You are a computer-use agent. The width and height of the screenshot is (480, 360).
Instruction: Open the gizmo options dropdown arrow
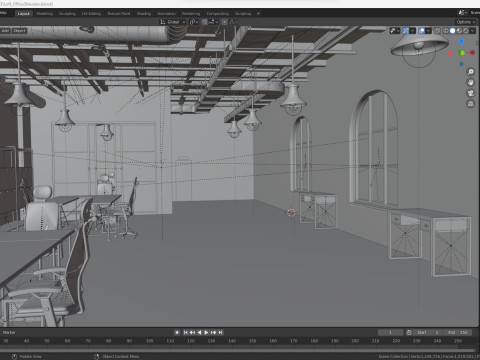tap(413, 31)
